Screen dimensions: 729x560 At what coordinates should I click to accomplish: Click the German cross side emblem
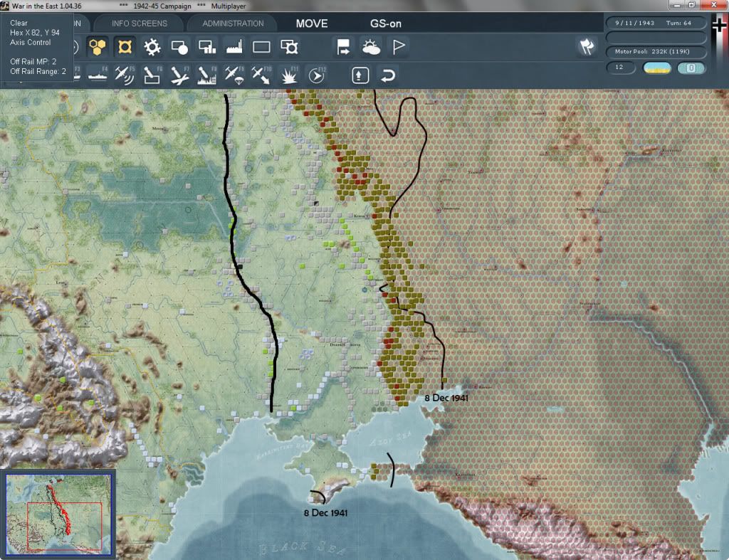coord(719,24)
